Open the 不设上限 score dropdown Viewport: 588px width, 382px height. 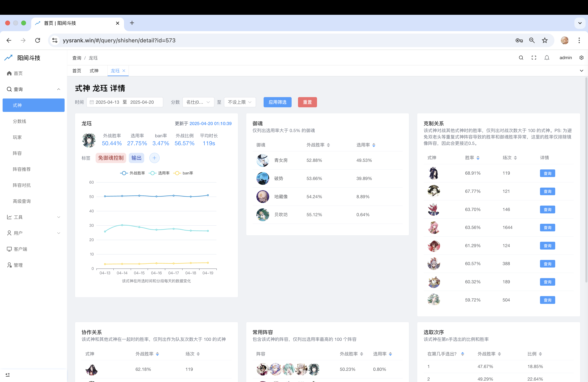pos(239,102)
